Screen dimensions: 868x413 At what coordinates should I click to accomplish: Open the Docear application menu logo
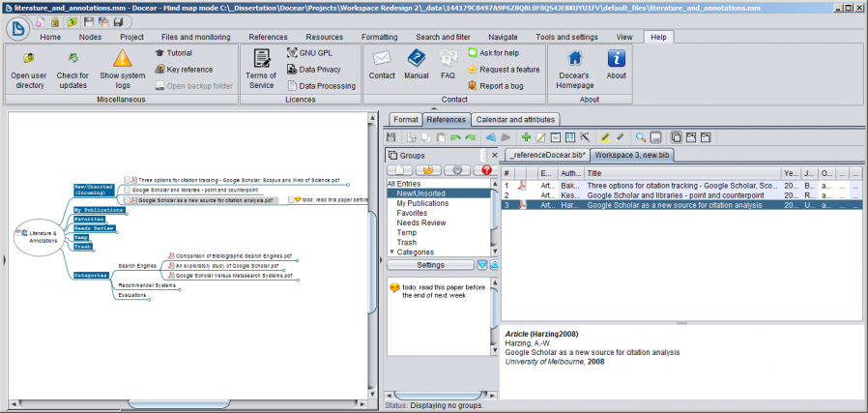pyautogui.click(x=17, y=28)
